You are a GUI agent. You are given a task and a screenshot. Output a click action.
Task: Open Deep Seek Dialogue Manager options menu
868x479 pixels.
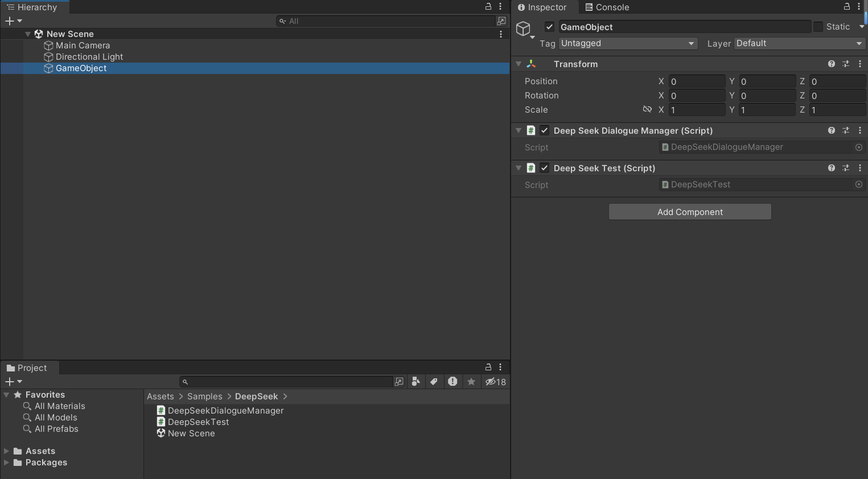tap(860, 130)
